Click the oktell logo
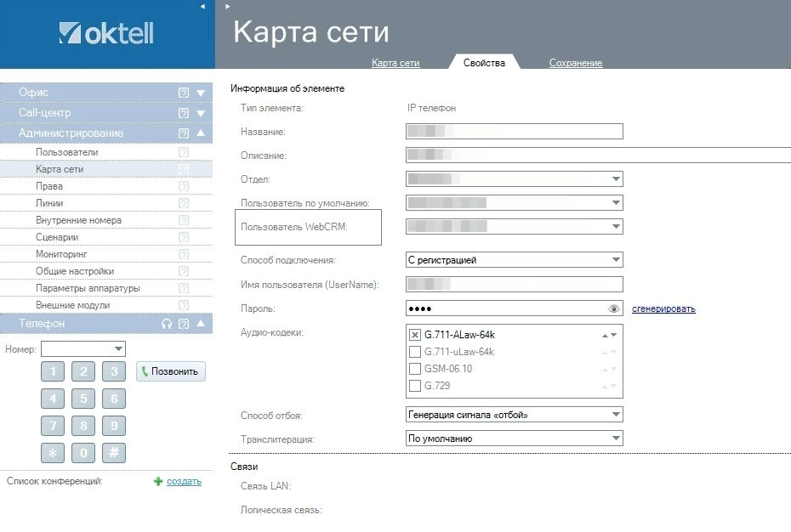Viewport: 791px width, 532px height. tap(105, 33)
